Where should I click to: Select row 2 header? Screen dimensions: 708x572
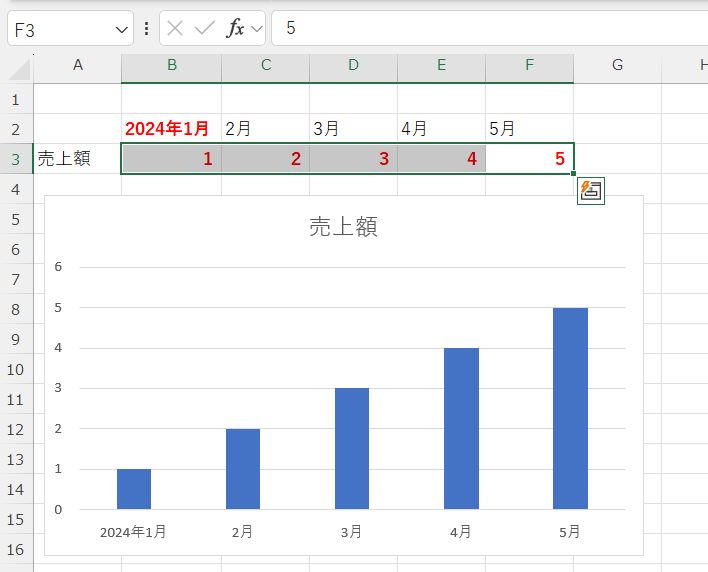point(16,129)
